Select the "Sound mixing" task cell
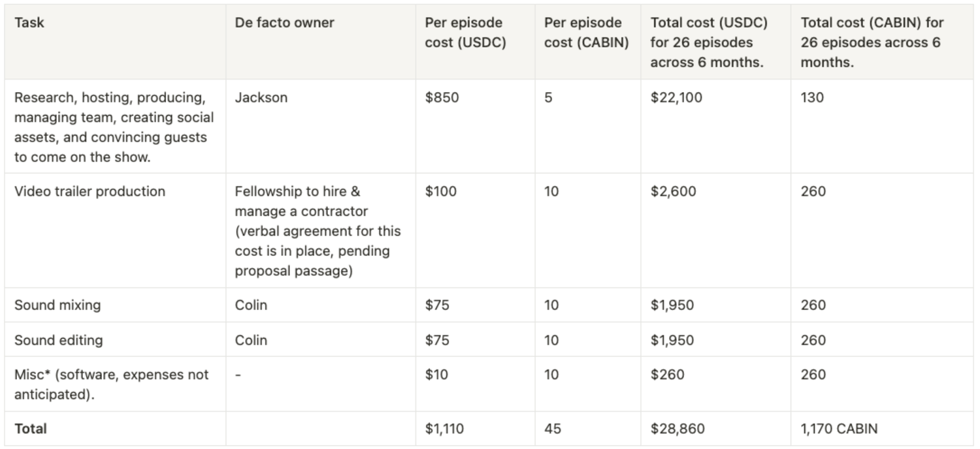 click(x=57, y=305)
